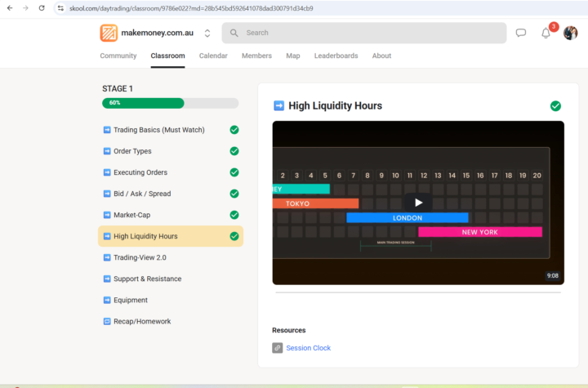Click the user profile avatar
Screen dimensions: 588x388
tap(570, 33)
